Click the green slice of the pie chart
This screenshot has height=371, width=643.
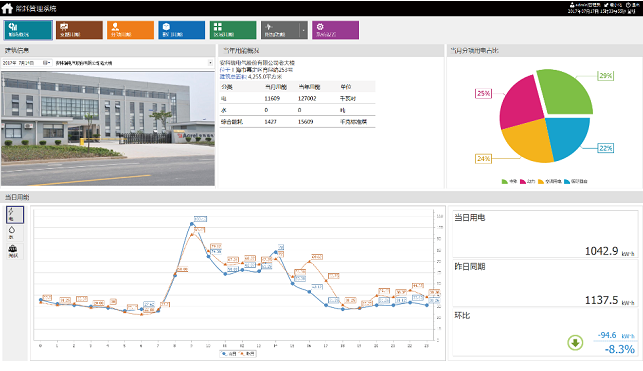tap(565, 92)
